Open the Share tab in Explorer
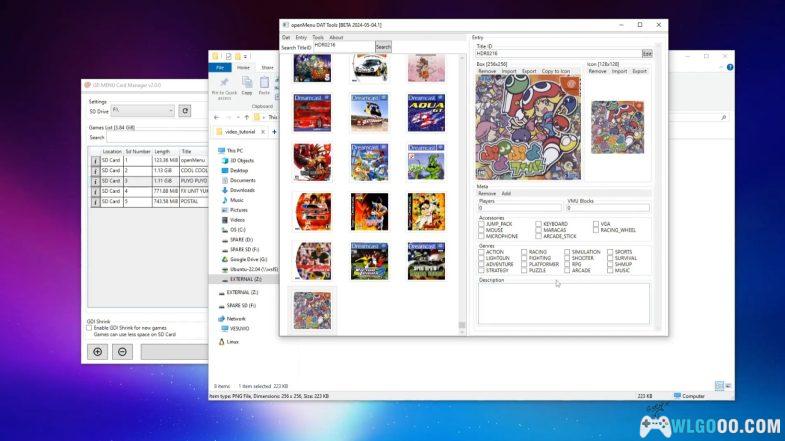 click(x=267, y=68)
